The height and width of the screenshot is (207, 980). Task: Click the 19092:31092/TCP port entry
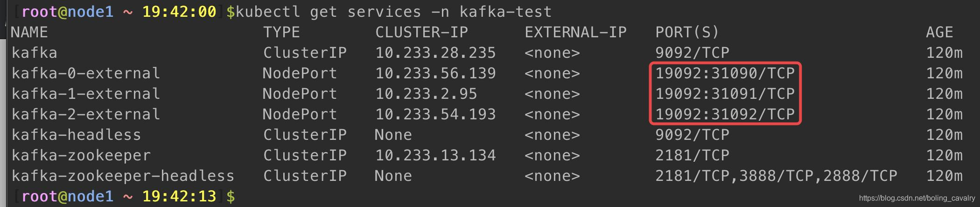tap(725, 114)
